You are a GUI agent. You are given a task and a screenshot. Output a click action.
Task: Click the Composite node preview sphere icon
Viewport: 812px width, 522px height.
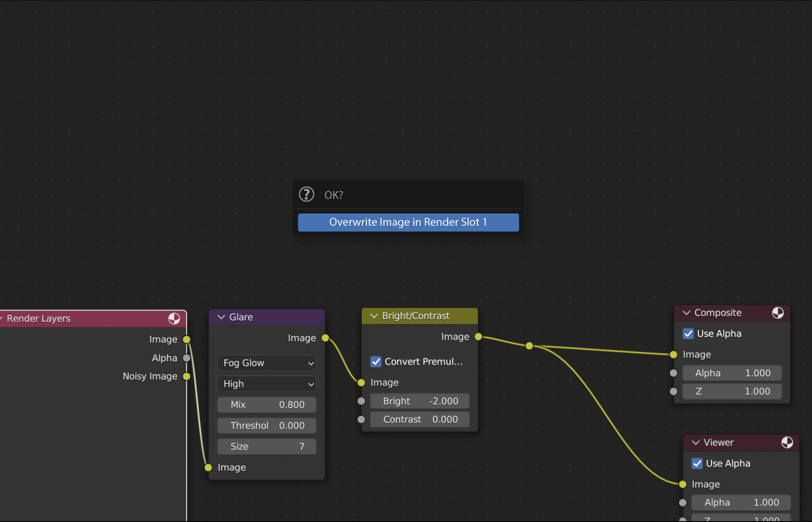coord(778,313)
